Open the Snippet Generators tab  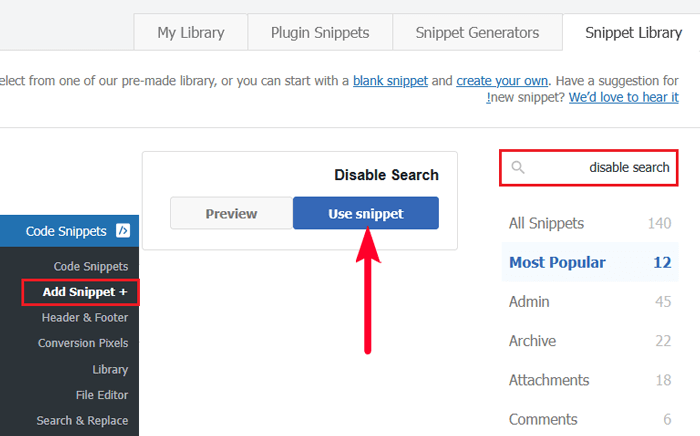click(x=477, y=33)
